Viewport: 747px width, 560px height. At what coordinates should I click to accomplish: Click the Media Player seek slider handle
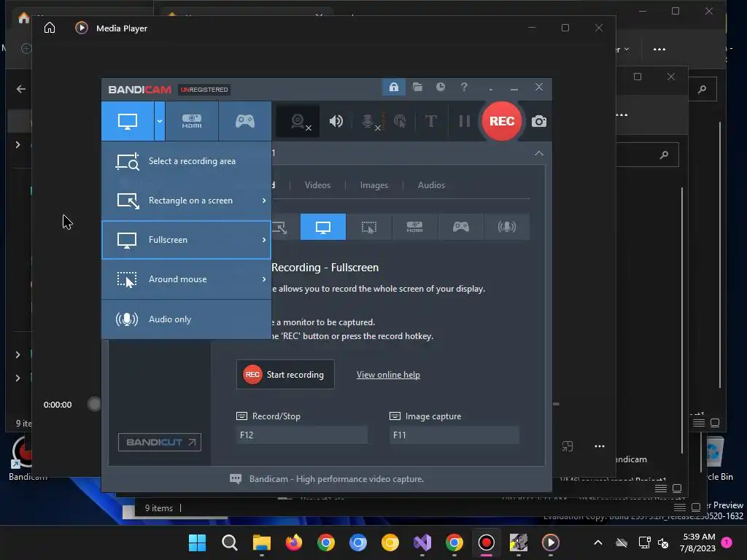94,404
